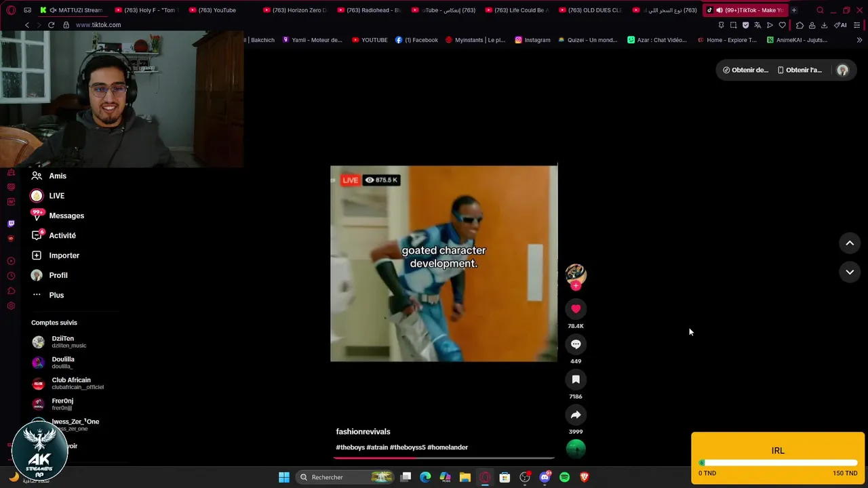Switch to Life Could Be A tab
This screenshot has height=488, width=868.
click(x=519, y=10)
